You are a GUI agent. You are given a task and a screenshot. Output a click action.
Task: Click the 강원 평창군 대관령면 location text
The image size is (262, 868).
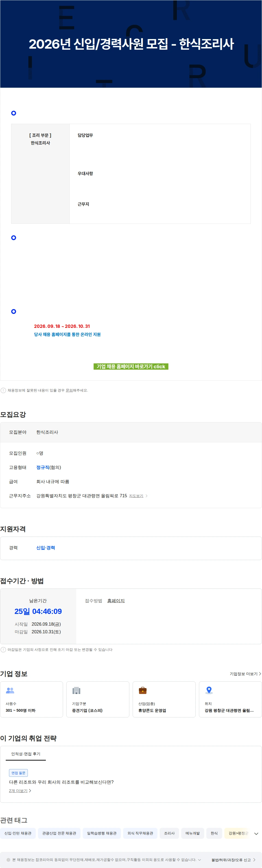pos(229,710)
